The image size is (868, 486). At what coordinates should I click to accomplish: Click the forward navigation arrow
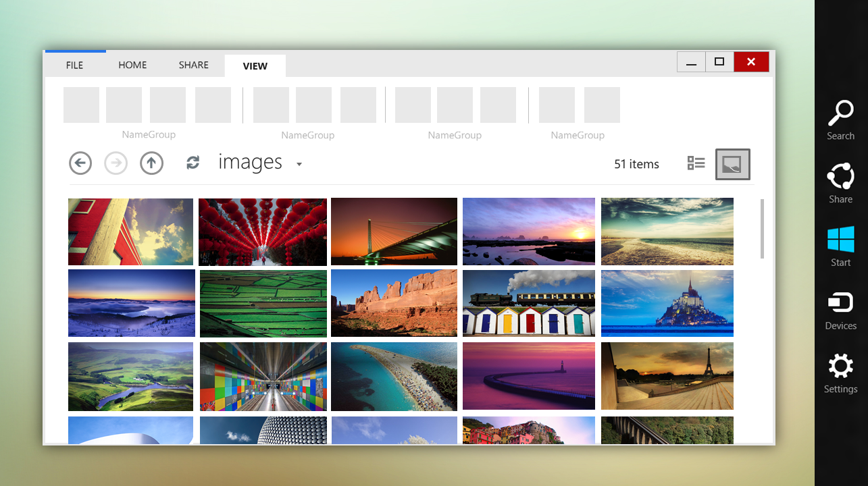116,163
